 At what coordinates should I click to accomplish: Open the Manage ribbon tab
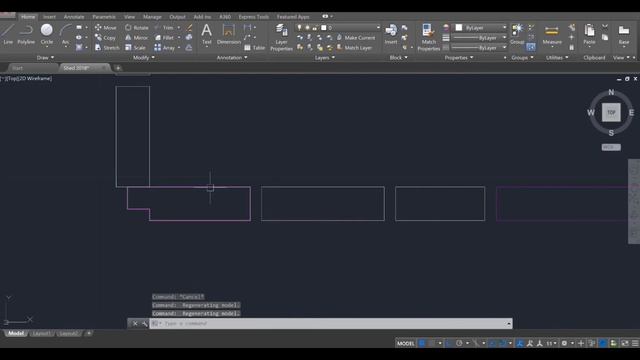152,17
